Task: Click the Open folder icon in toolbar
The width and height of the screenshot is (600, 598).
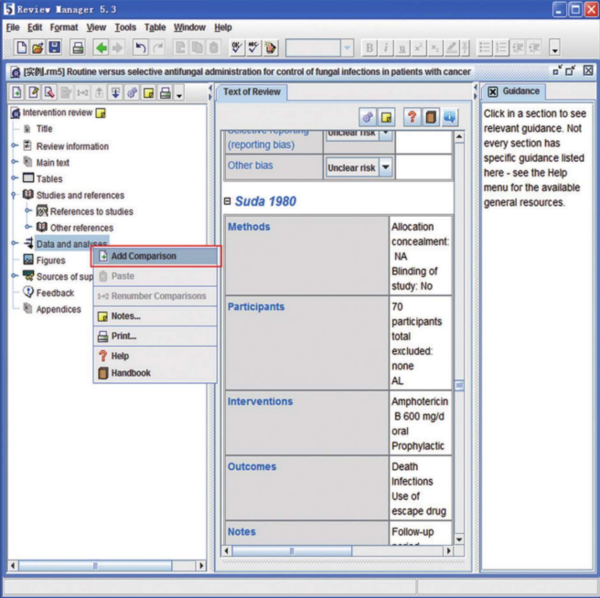Action: tap(37, 48)
